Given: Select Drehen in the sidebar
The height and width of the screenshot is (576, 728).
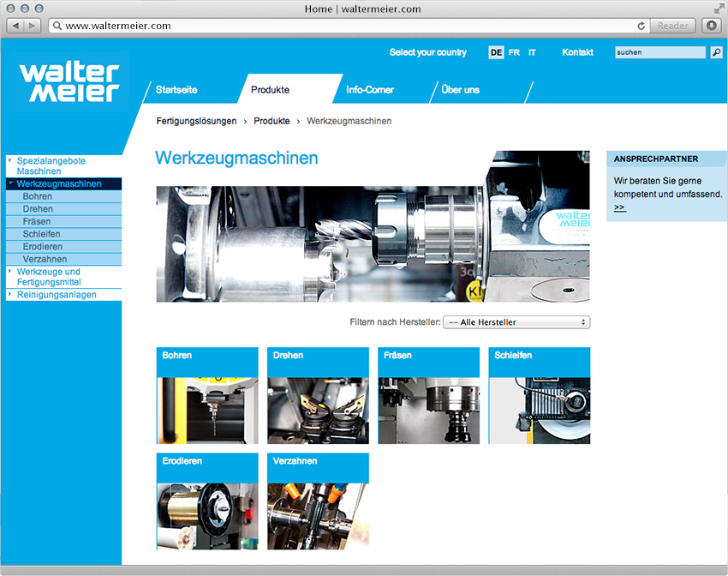Looking at the screenshot, I should coord(63,209).
